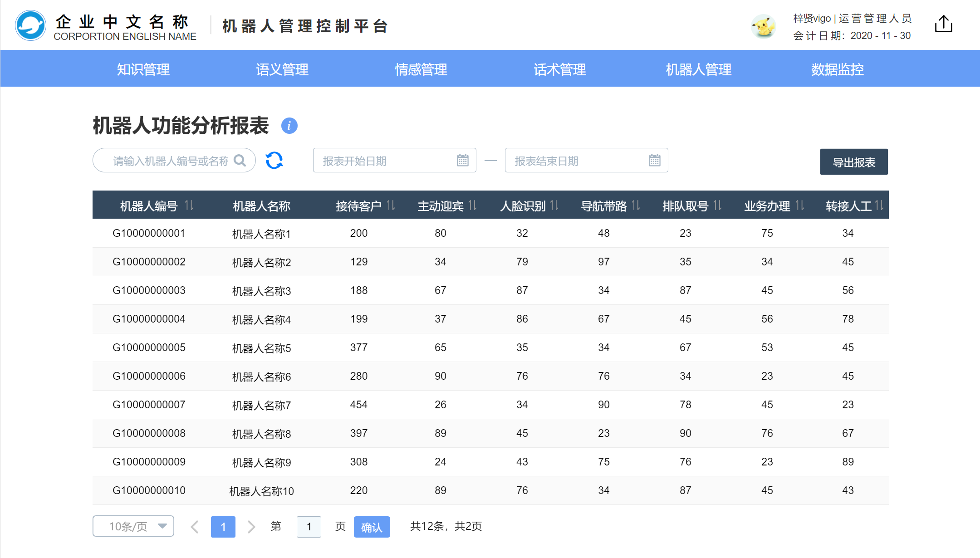Open the 知识管理 menu tab

point(143,69)
